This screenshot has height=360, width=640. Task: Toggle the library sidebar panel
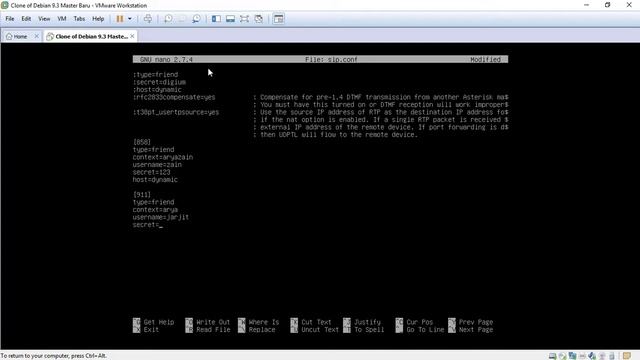pos(216,19)
